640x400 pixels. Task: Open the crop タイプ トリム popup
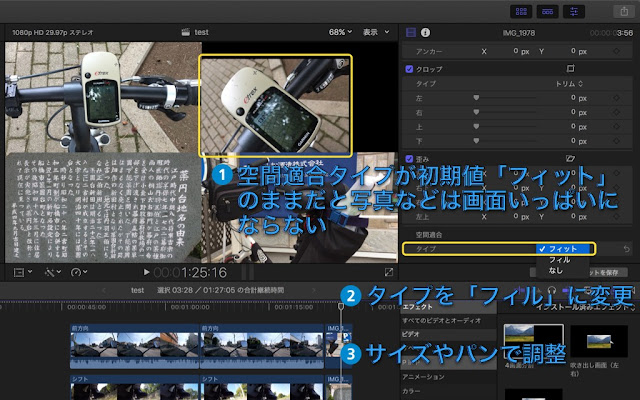[569, 84]
